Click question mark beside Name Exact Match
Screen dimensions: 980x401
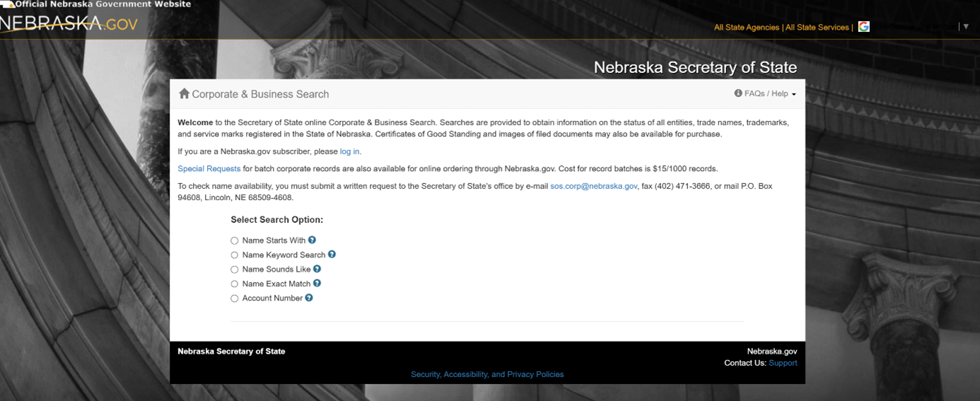[317, 283]
